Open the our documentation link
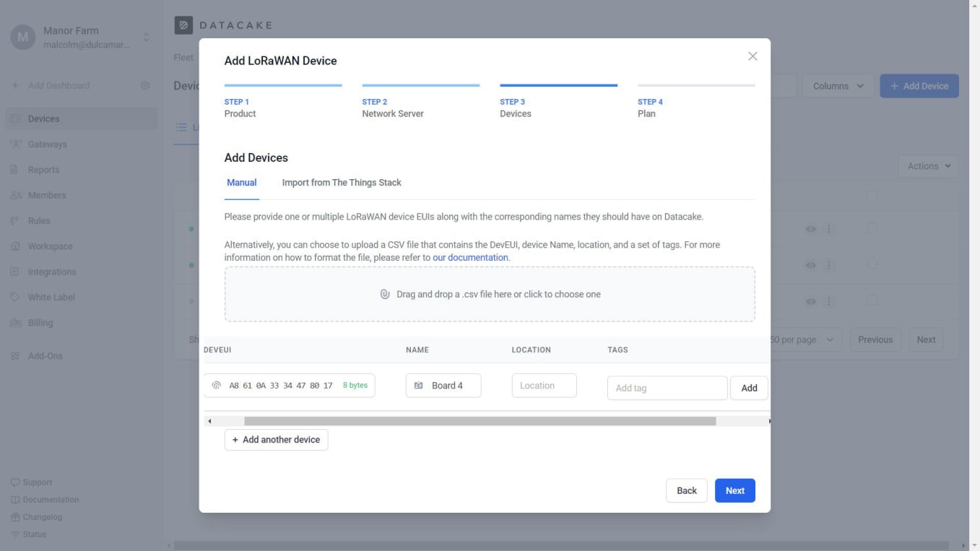980x551 pixels. [470, 258]
